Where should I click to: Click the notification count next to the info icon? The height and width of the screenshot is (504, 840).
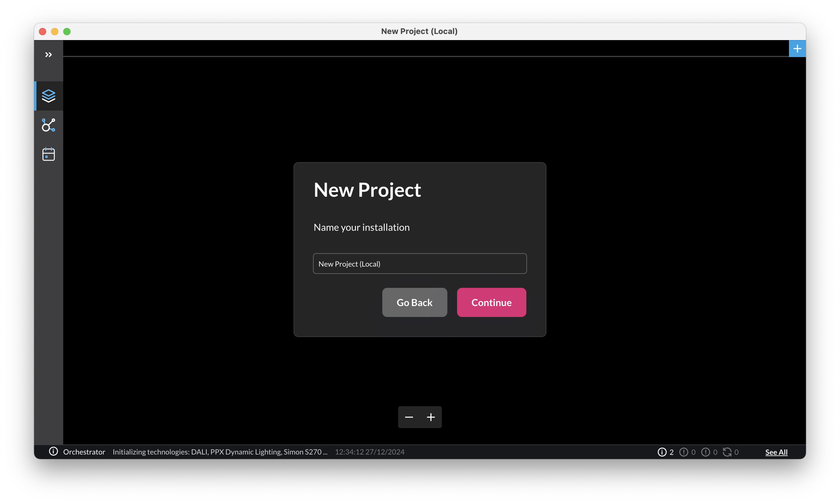coord(671,452)
